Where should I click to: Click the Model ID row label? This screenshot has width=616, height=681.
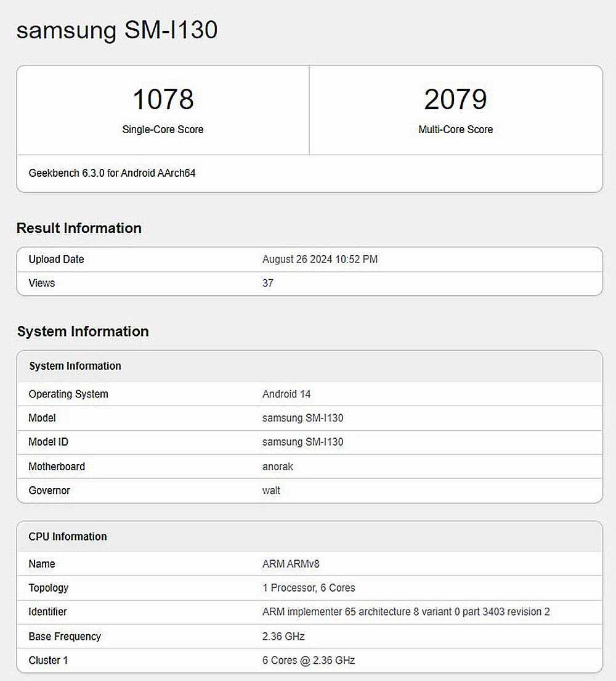pyautogui.click(x=48, y=442)
